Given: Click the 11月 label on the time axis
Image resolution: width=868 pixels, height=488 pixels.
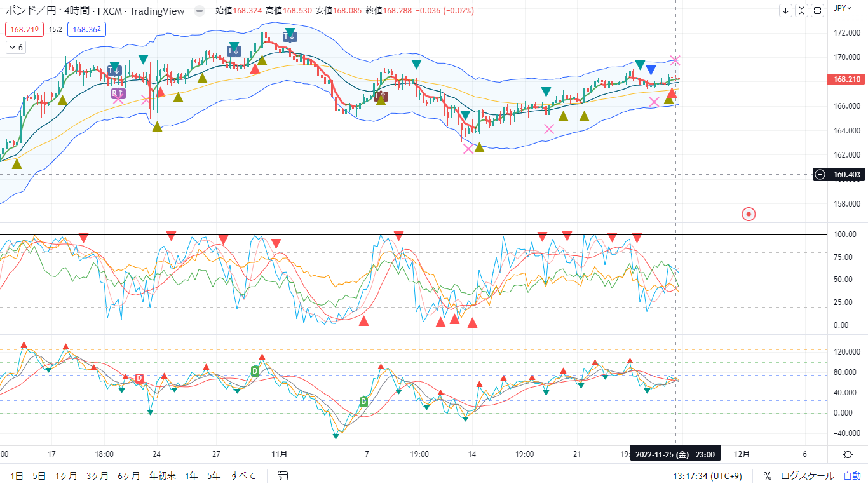Looking at the screenshot, I should [279, 454].
